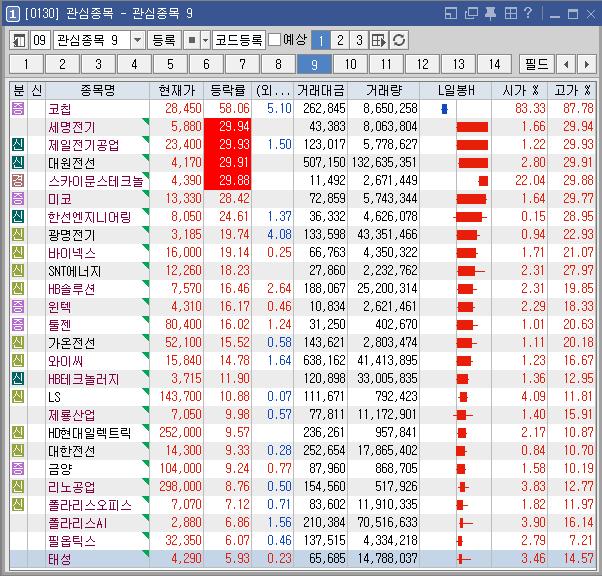Click the 증 badge on the 코칩 row
602x576 pixels.
18,109
